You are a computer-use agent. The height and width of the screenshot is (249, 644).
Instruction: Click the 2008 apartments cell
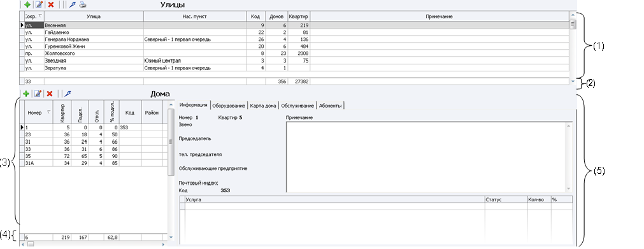coord(299,53)
